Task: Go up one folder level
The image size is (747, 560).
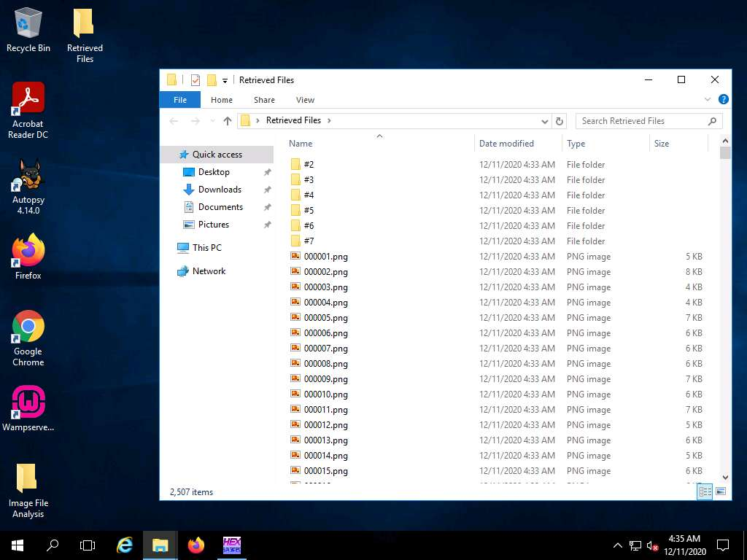Action: 228,121
